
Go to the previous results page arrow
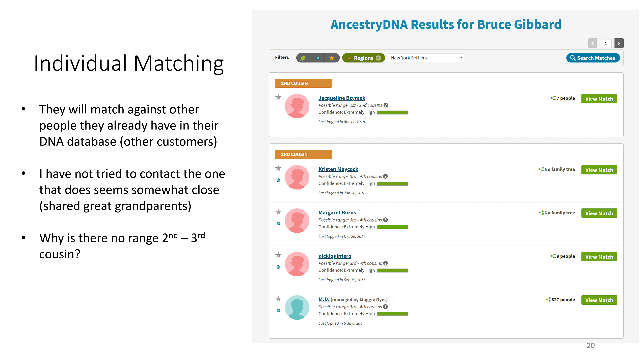point(593,43)
